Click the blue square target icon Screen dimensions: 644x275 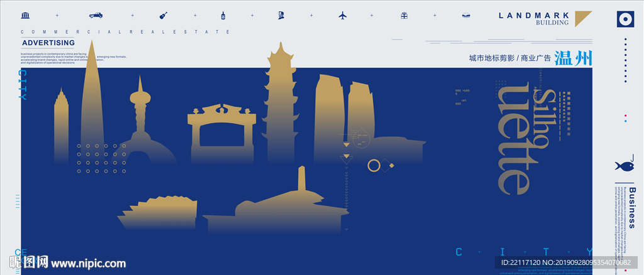point(626,19)
